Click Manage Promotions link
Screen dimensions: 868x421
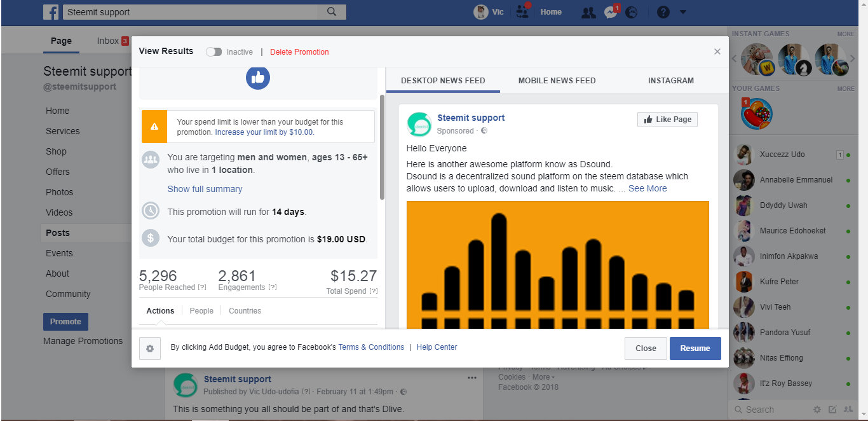(83, 341)
